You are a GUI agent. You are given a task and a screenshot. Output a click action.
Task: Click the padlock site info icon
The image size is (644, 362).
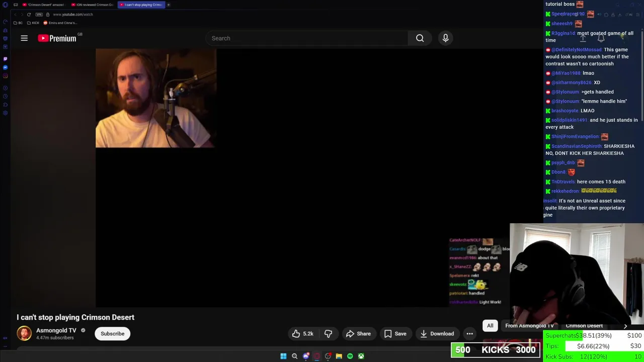pos(49,15)
